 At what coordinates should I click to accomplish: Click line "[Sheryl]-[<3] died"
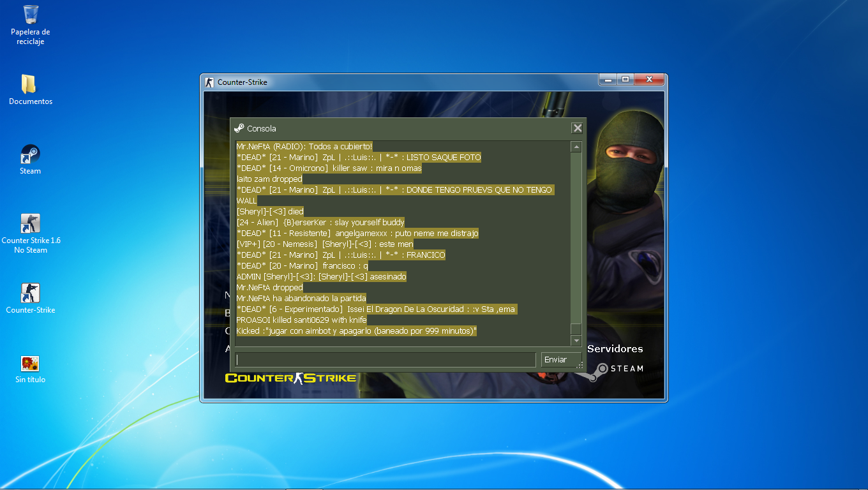[270, 212]
